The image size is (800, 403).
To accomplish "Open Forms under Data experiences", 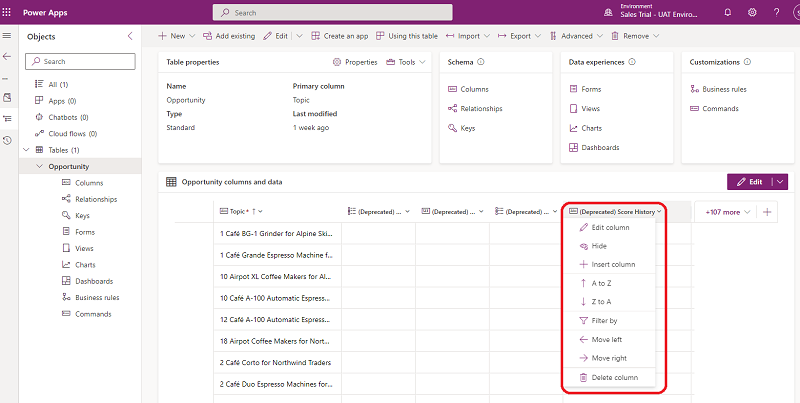I will tap(585, 89).
